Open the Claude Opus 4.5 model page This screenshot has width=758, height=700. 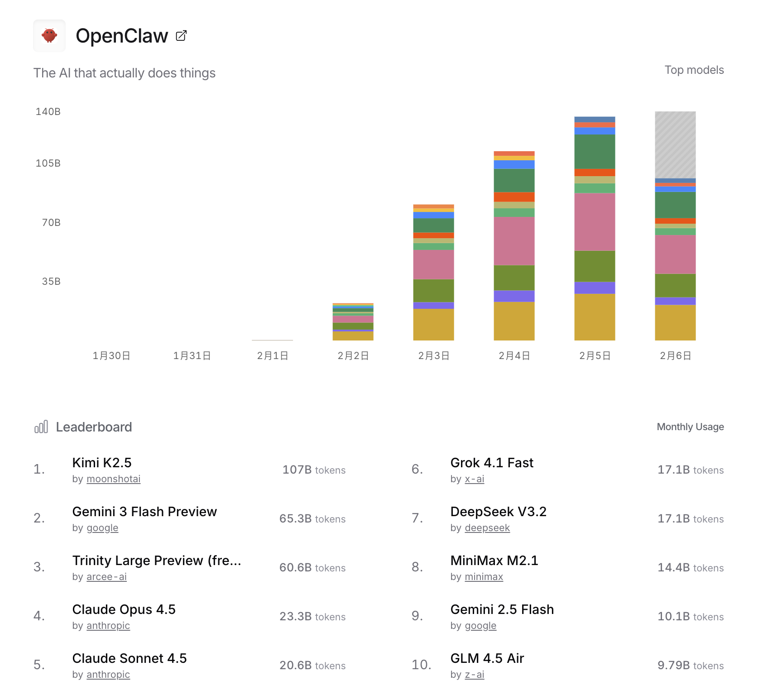click(x=124, y=609)
